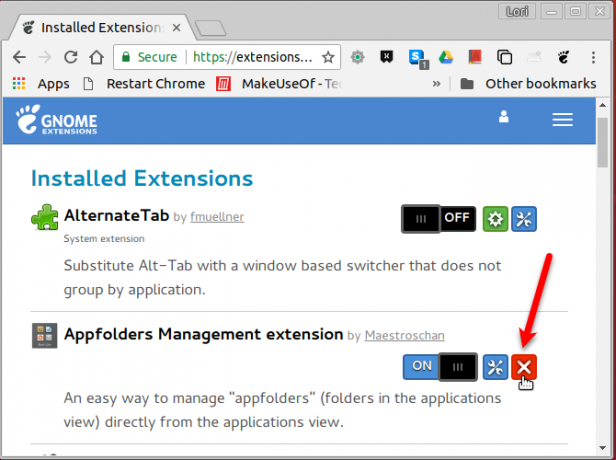616x460 pixels.
Task: Click the page scrollbar down arrow
Action: tap(602, 448)
